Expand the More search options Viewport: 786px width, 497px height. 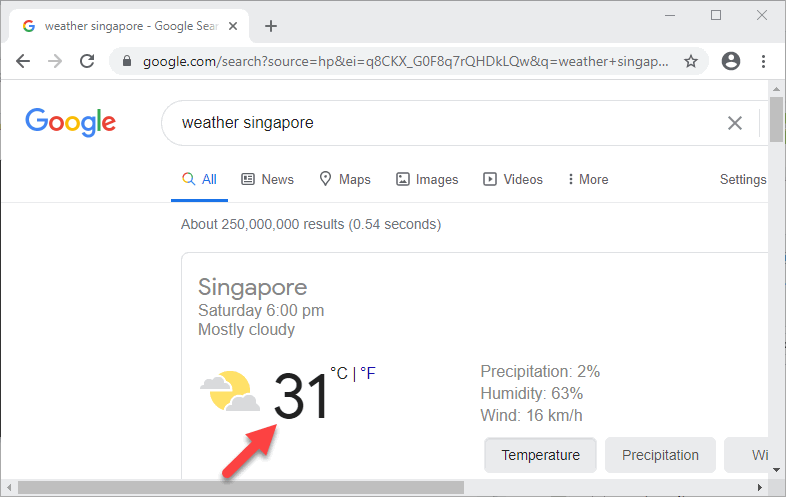(588, 180)
